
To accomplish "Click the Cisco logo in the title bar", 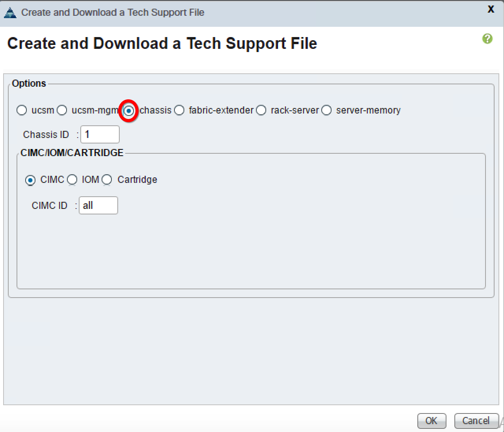I will coord(10,13).
